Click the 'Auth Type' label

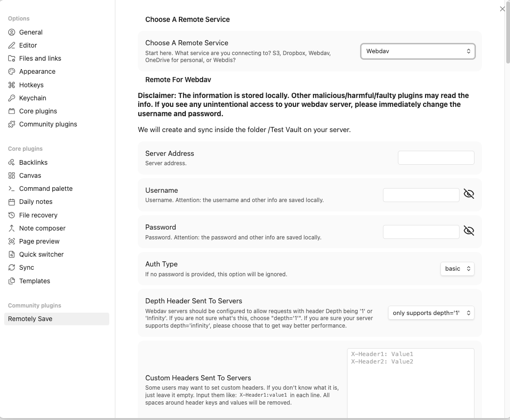point(161,264)
